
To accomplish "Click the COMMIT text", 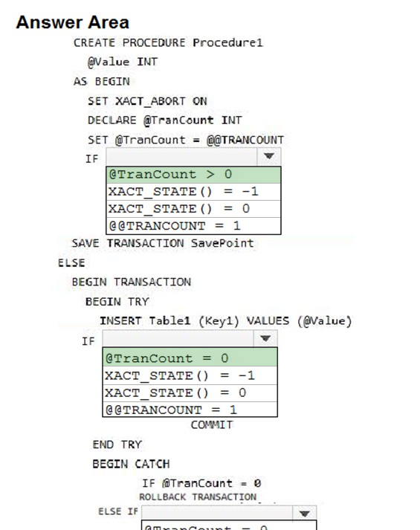I will 212,425.
